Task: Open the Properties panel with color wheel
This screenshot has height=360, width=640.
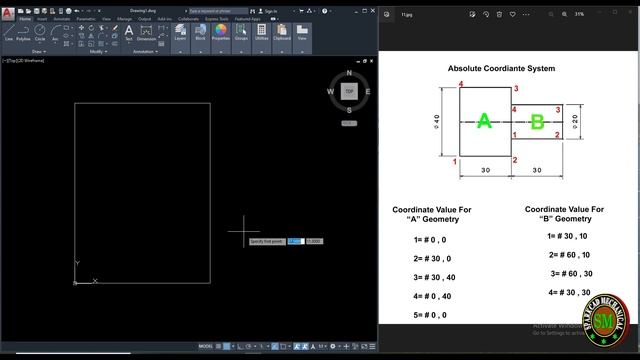Action: [x=221, y=33]
